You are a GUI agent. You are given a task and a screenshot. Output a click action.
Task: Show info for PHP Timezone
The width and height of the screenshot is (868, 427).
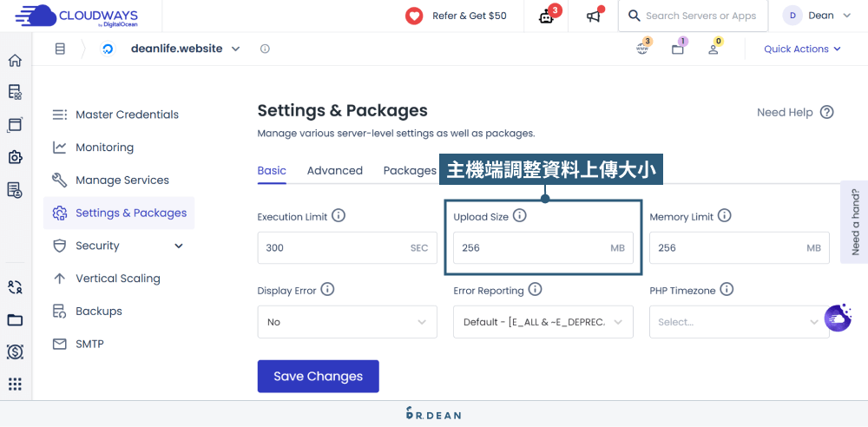click(727, 289)
